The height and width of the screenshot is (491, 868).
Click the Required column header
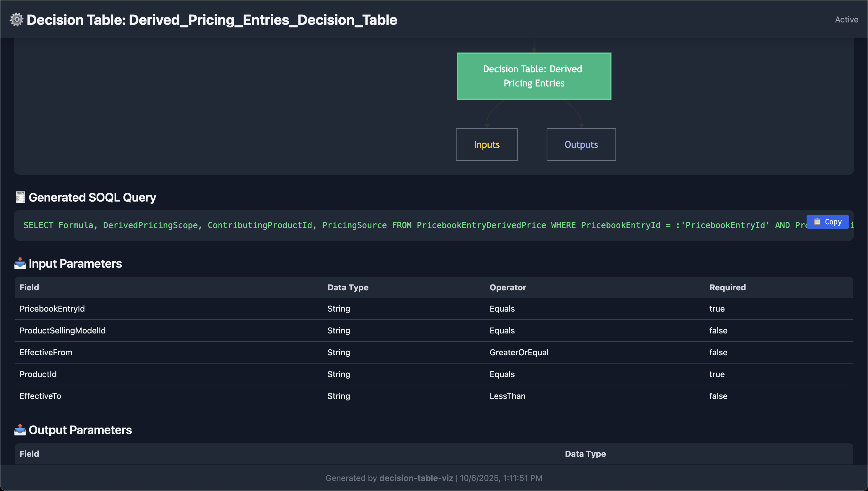point(727,287)
